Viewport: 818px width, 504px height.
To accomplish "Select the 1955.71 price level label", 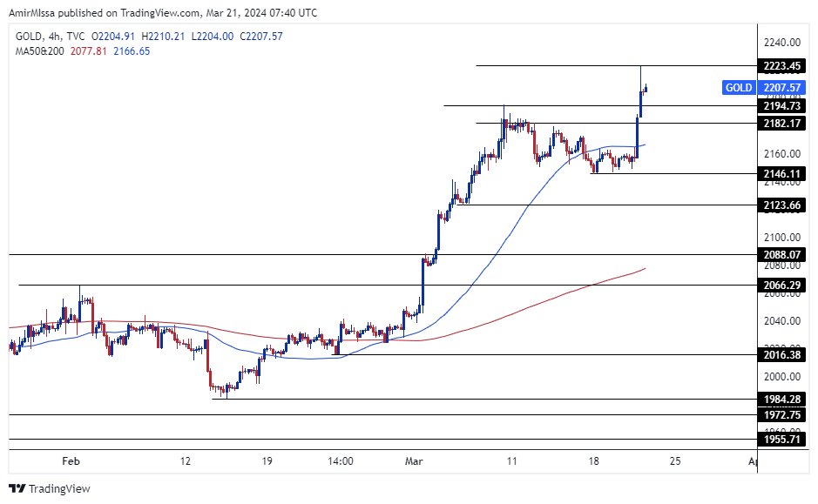I will pos(781,439).
